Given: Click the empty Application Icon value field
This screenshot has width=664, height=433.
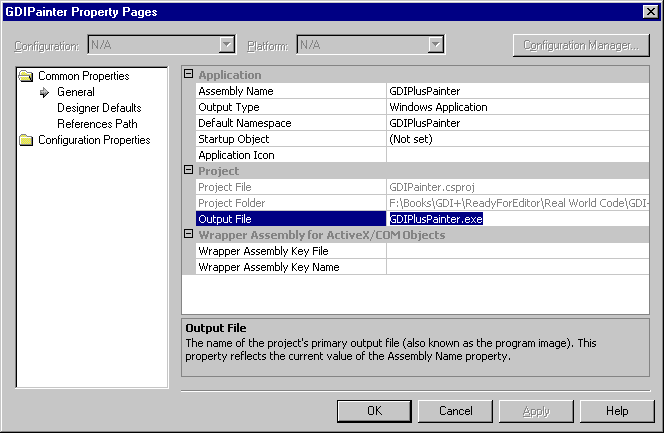Looking at the screenshot, I should [x=517, y=155].
